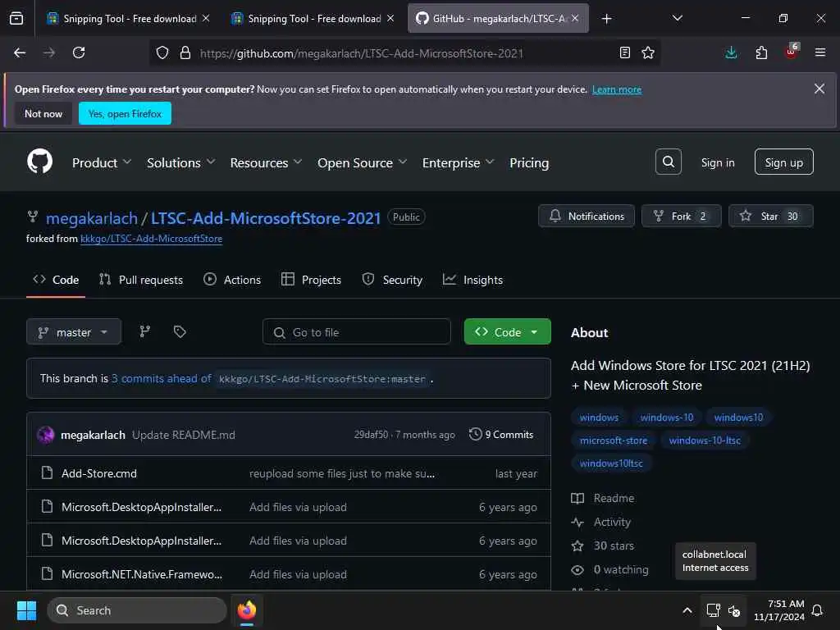
Task: Fork the repository
Action: click(681, 217)
